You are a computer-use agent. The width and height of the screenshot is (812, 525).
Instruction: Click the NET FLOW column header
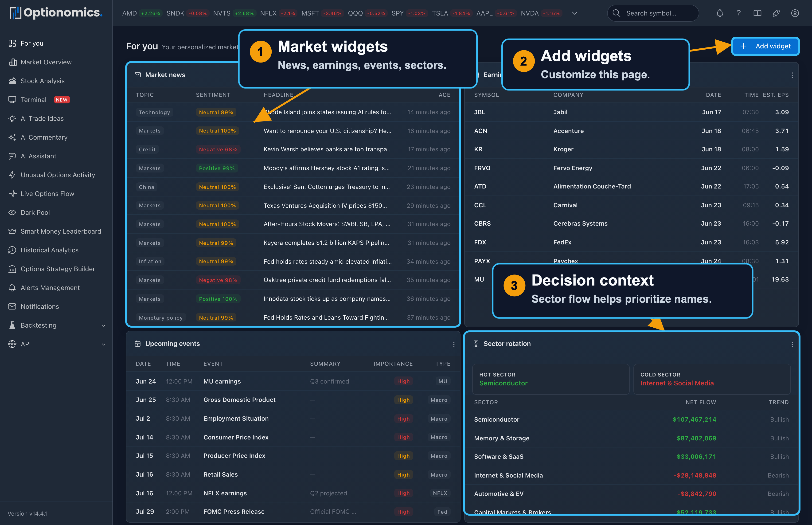tap(701, 402)
